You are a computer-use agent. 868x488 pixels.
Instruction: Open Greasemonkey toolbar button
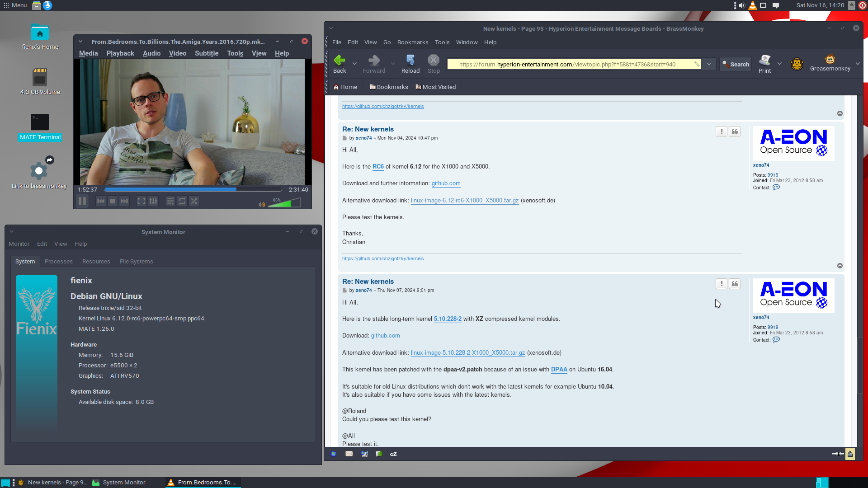pyautogui.click(x=830, y=63)
